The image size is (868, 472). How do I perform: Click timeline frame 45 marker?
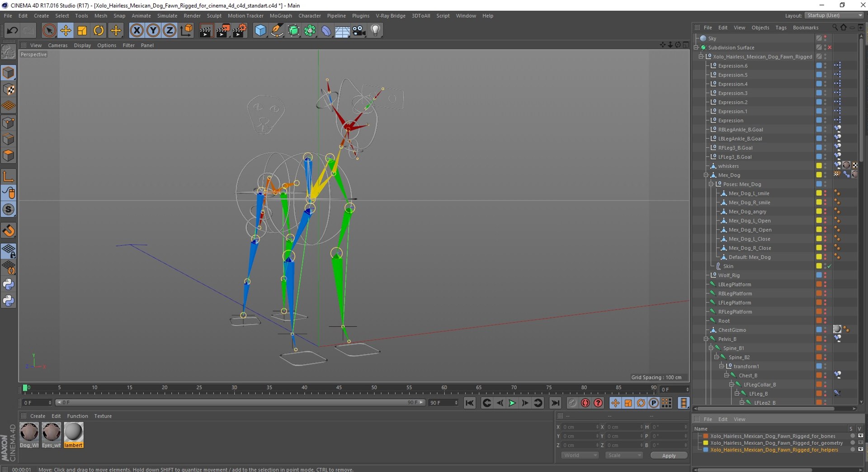coord(339,388)
